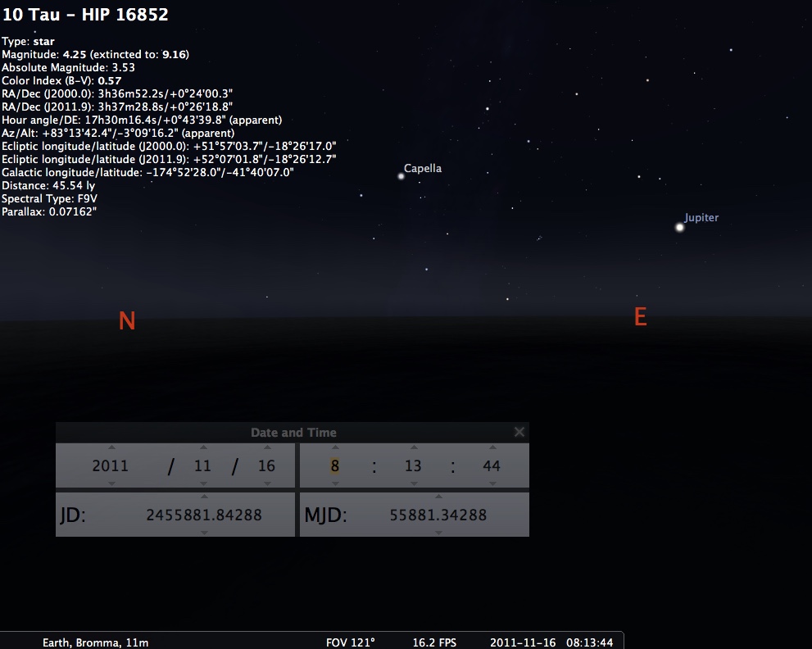Increase the year with the up arrow

[x=111, y=447]
